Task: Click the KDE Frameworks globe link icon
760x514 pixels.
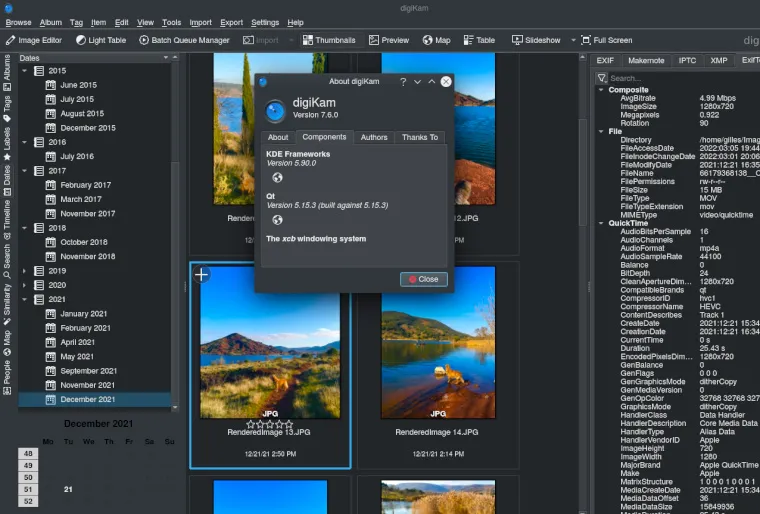Action: [x=277, y=177]
